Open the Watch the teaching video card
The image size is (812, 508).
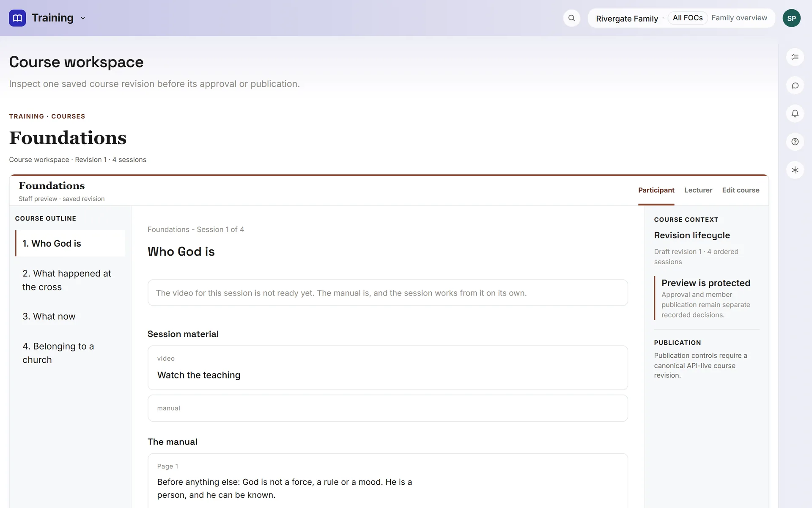387,368
